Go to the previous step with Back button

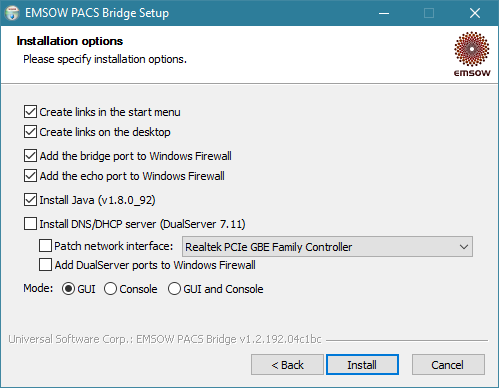pos(287,365)
